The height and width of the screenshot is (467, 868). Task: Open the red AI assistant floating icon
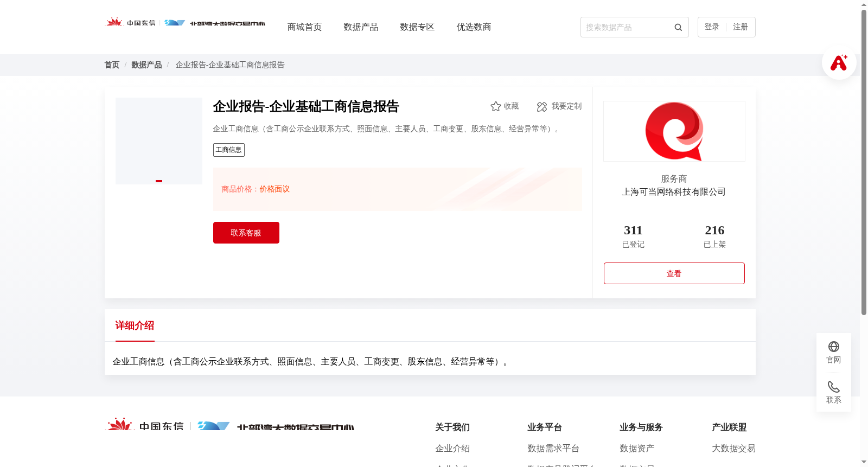[839, 62]
